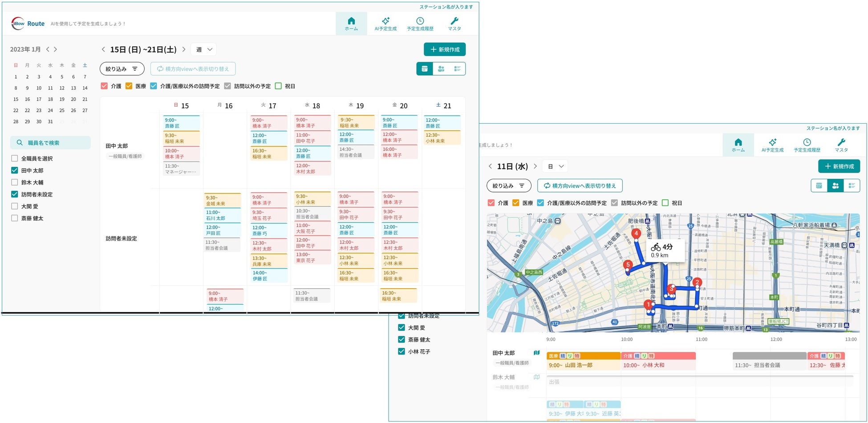Select staff view icon in weekly window
Viewport: 868px width, 423px height.
(441, 69)
